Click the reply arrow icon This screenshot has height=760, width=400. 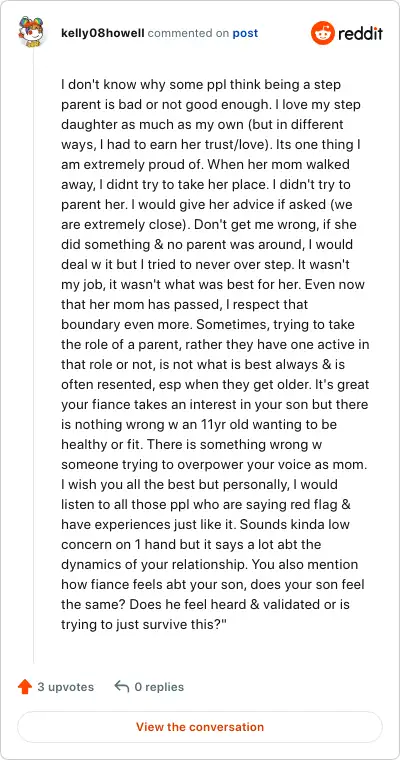tap(121, 686)
